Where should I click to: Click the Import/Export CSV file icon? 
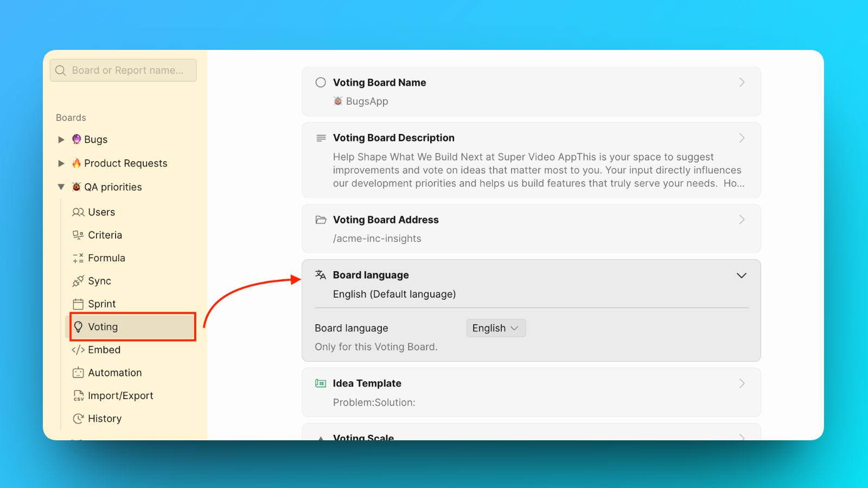pos(78,396)
